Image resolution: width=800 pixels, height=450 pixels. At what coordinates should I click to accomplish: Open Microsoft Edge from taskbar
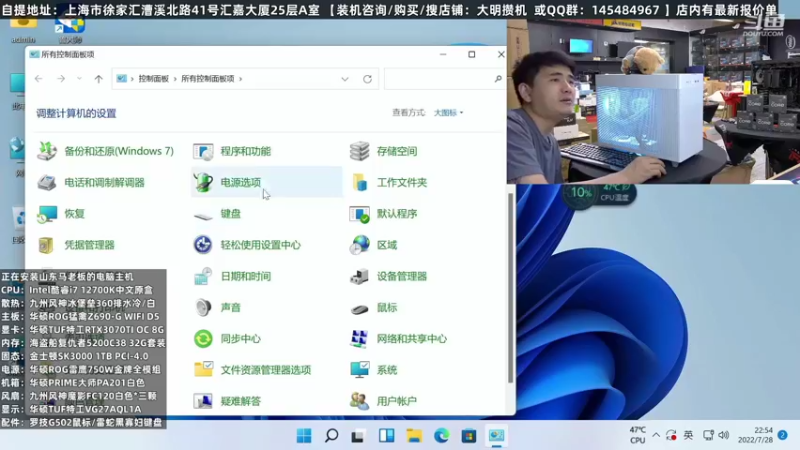click(x=441, y=436)
